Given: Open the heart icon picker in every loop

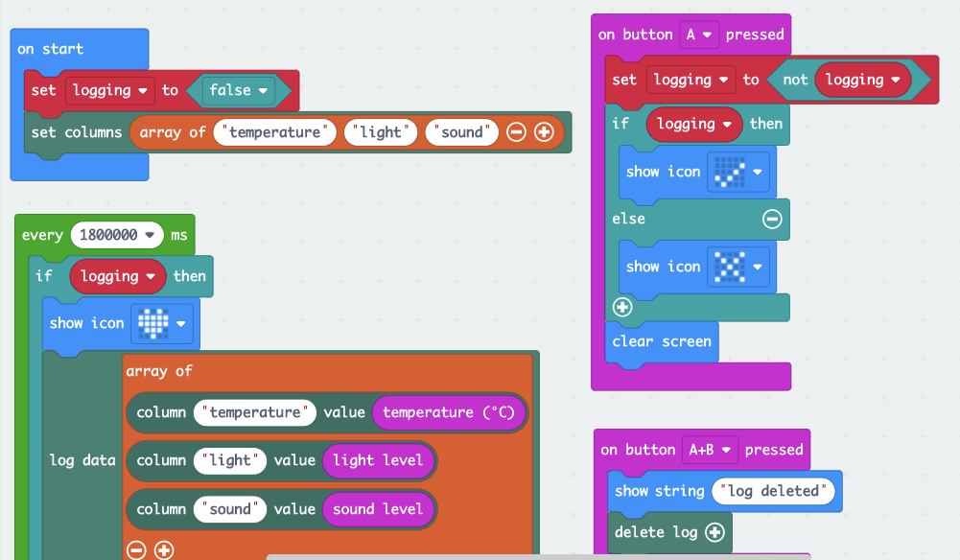Looking at the screenshot, I should pyautogui.click(x=161, y=323).
